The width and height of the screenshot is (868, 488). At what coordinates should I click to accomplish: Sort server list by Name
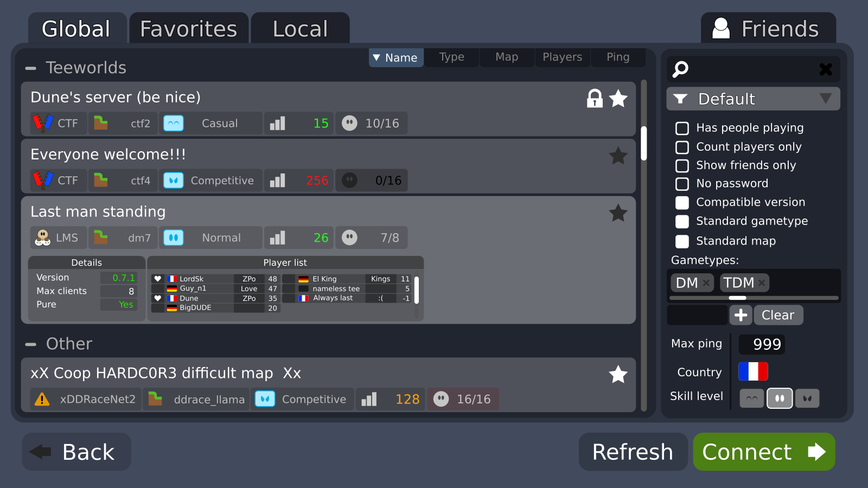[396, 57]
